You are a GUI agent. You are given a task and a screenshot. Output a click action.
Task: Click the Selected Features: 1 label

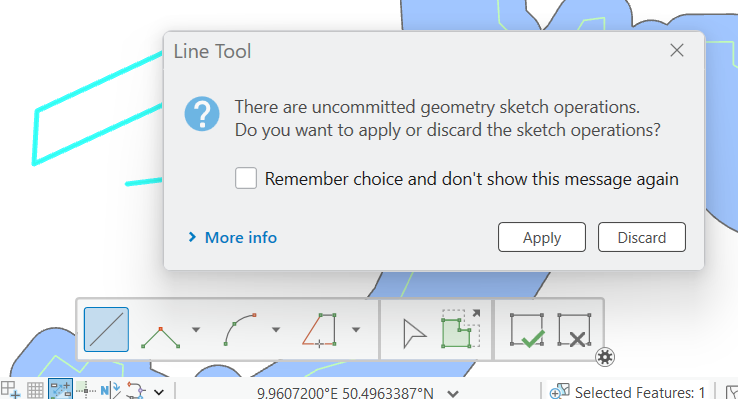[x=640, y=392]
